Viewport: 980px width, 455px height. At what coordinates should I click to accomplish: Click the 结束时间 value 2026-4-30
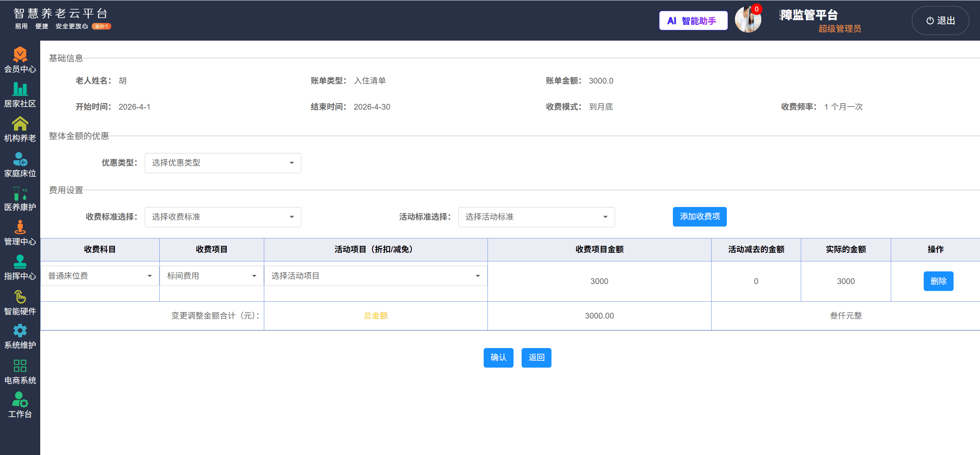click(372, 107)
